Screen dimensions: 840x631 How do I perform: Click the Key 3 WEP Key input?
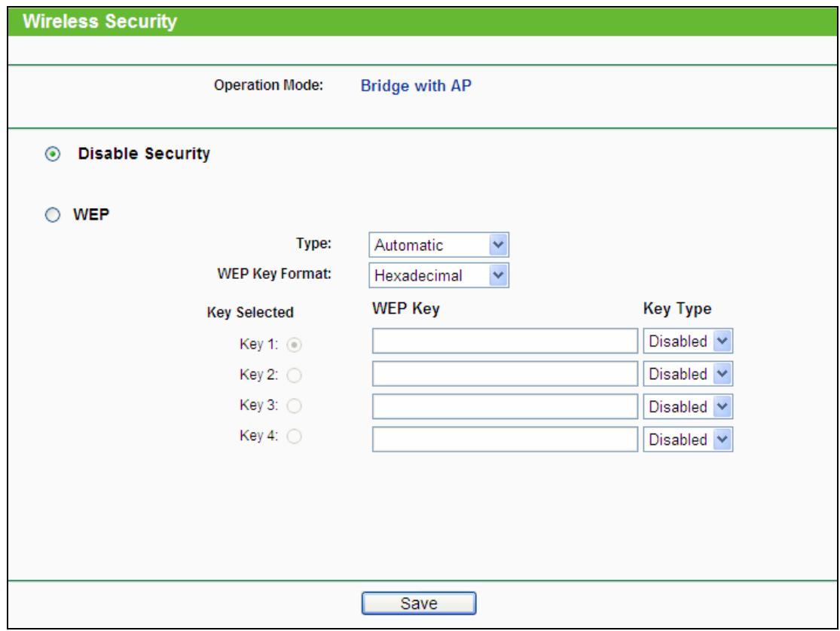pyautogui.click(x=505, y=406)
